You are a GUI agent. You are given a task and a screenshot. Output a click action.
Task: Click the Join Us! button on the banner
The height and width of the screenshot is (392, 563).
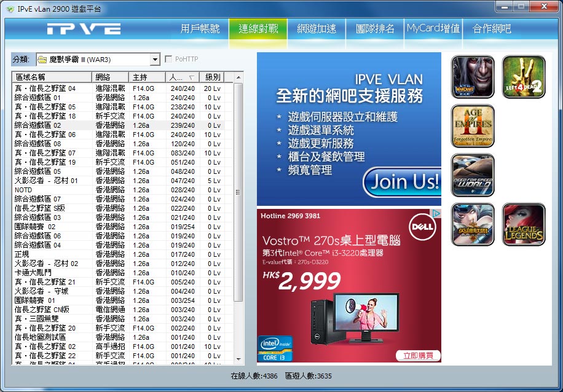[403, 182]
